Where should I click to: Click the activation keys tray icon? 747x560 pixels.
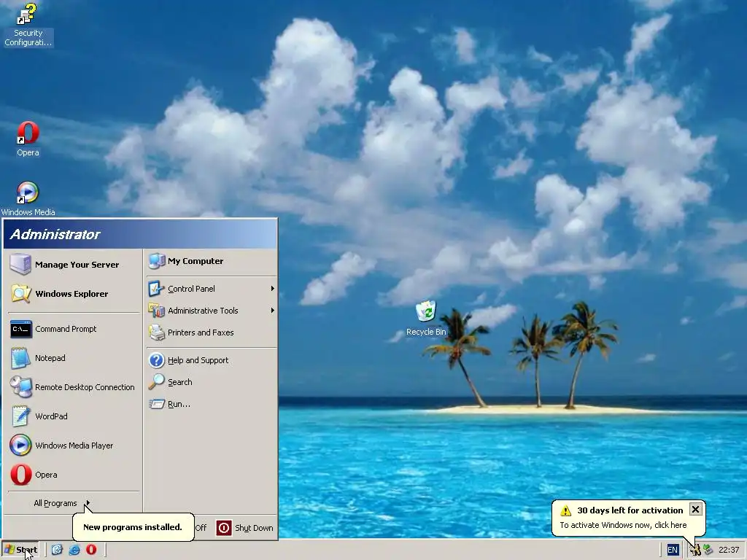[695, 550]
